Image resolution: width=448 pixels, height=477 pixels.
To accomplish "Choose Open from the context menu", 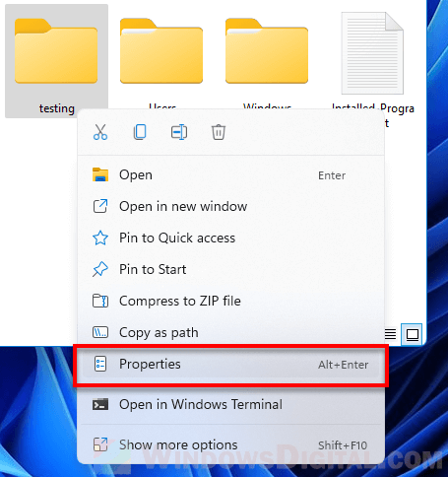I will [230, 174].
